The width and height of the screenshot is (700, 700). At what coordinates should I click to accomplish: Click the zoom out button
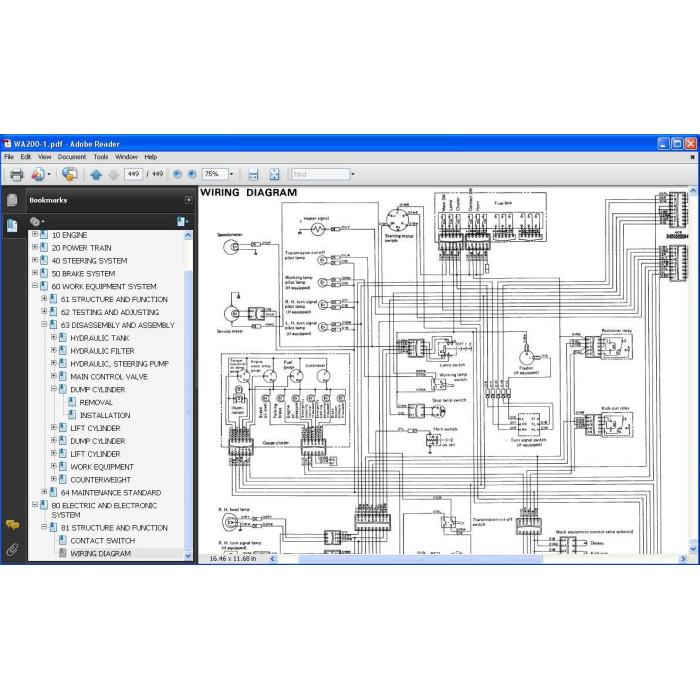(x=177, y=174)
